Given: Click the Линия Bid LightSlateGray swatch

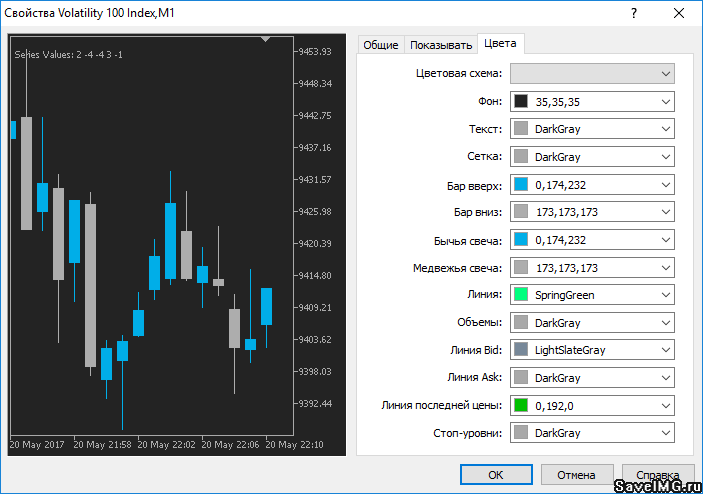Looking at the screenshot, I should [520, 350].
